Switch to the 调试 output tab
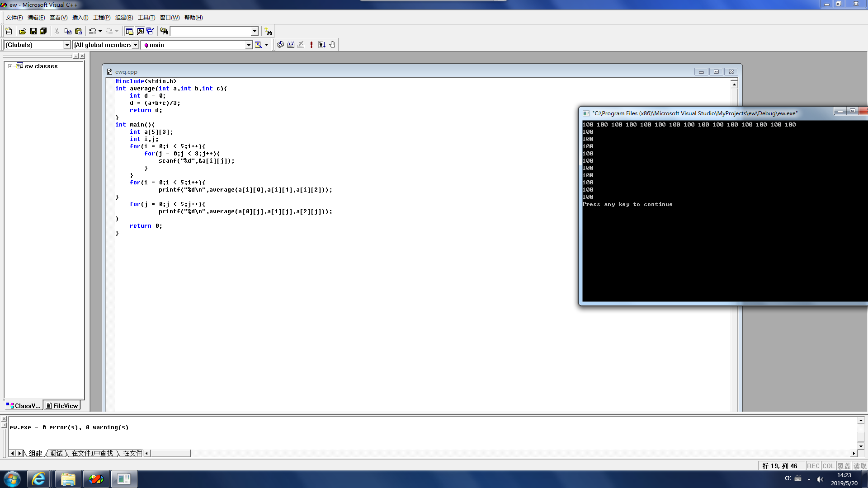 click(57, 453)
